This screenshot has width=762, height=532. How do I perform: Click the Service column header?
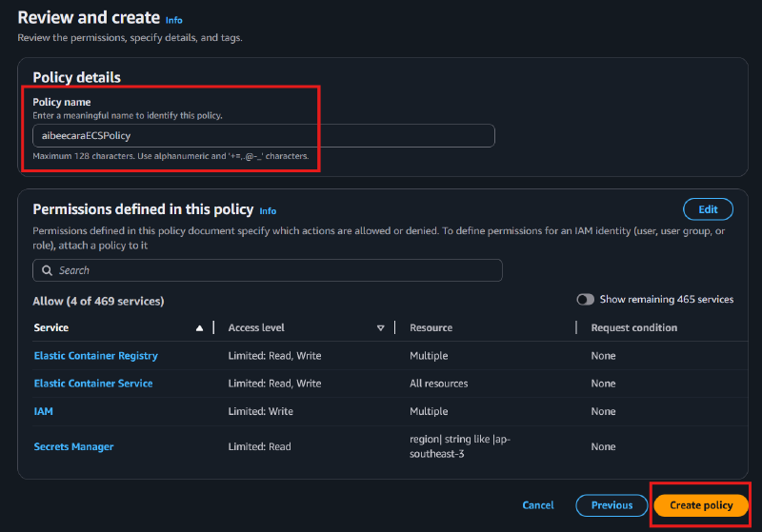(x=51, y=327)
